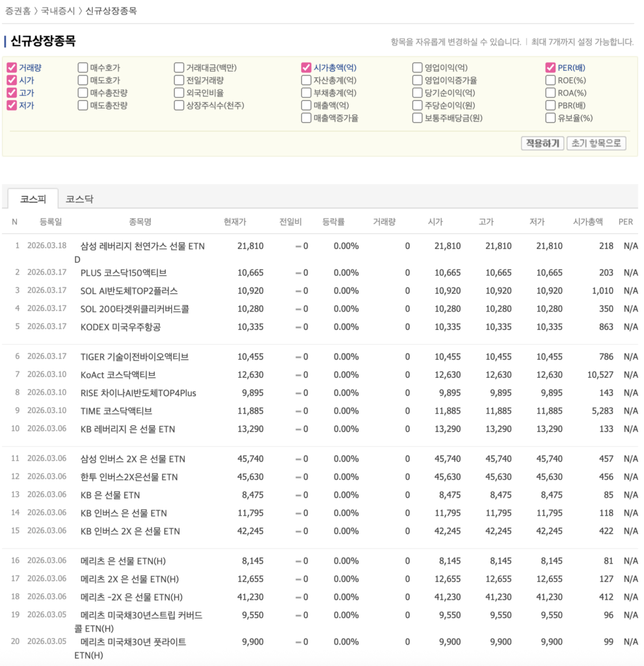
Task: Check the ROE(%) option
Action: pyautogui.click(x=551, y=81)
